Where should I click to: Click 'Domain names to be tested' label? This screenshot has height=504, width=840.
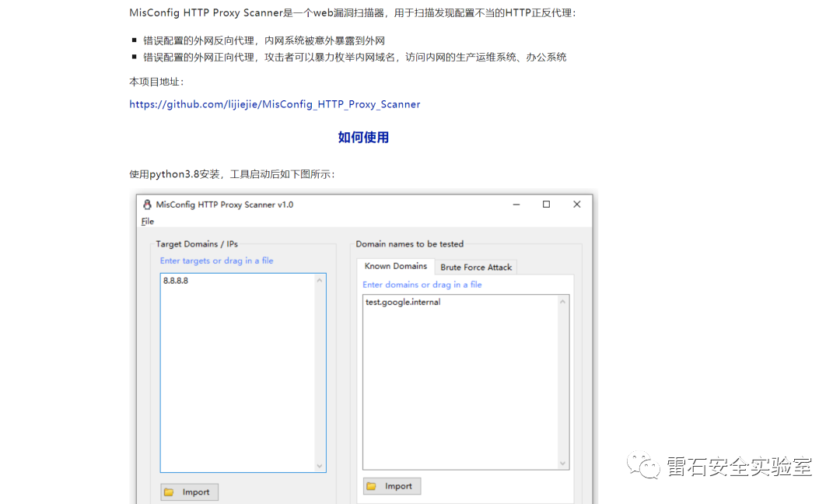tap(410, 244)
